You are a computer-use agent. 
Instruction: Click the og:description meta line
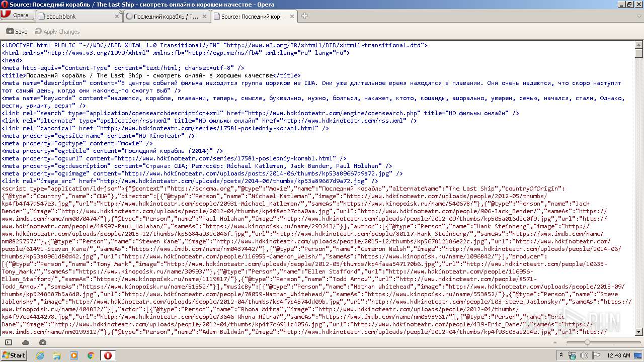coord(197,166)
